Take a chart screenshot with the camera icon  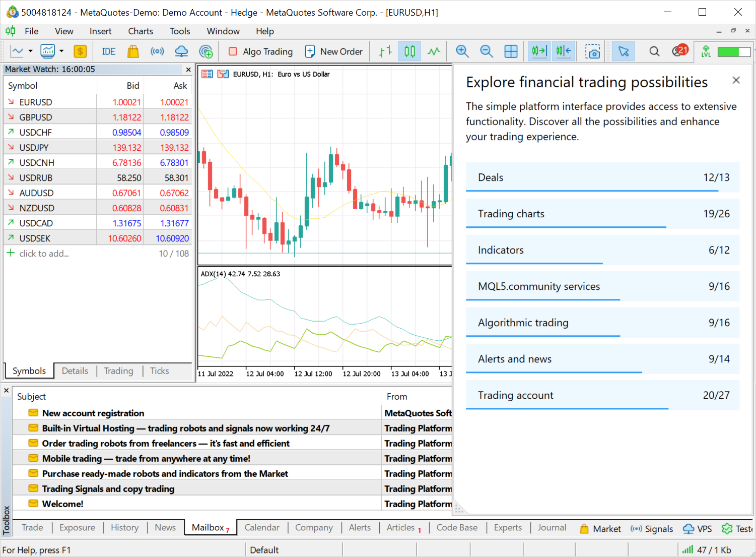pyautogui.click(x=592, y=51)
